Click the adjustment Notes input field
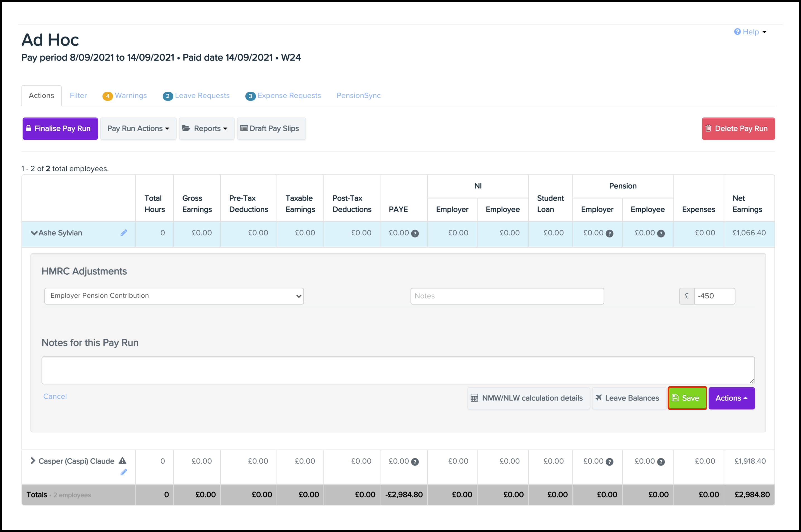The height and width of the screenshot is (532, 801). 507,296
